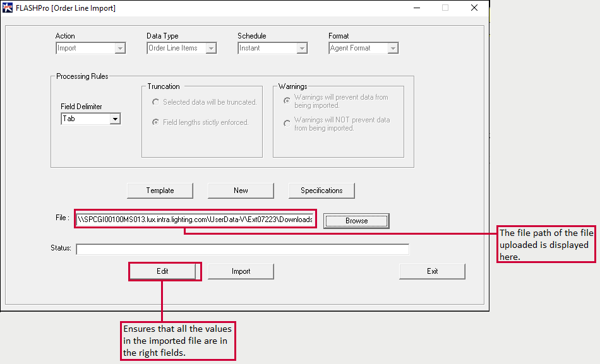600x364 pixels.
Task: Click the New button
Action: (x=241, y=191)
